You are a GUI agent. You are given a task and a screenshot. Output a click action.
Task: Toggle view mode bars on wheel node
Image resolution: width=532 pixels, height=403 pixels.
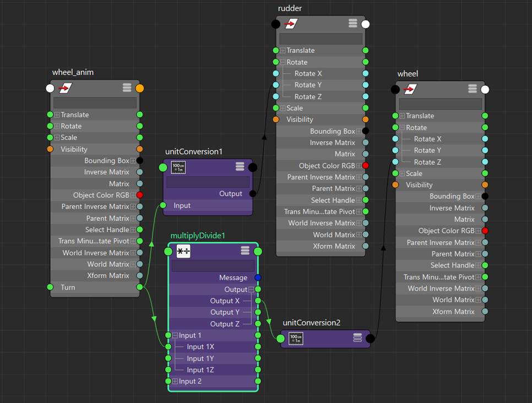click(x=472, y=89)
